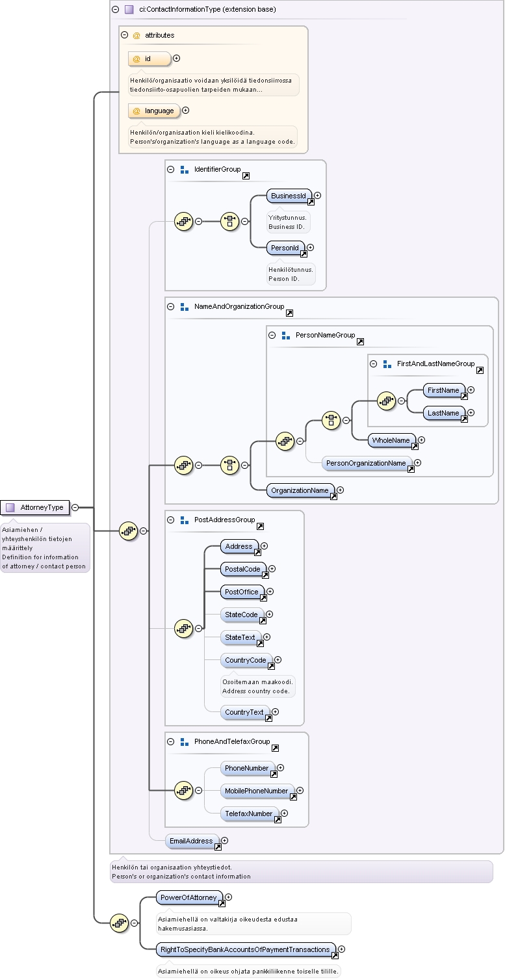Collapse the AttorneyType node
The height and width of the screenshot is (980, 505).
[75, 507]
